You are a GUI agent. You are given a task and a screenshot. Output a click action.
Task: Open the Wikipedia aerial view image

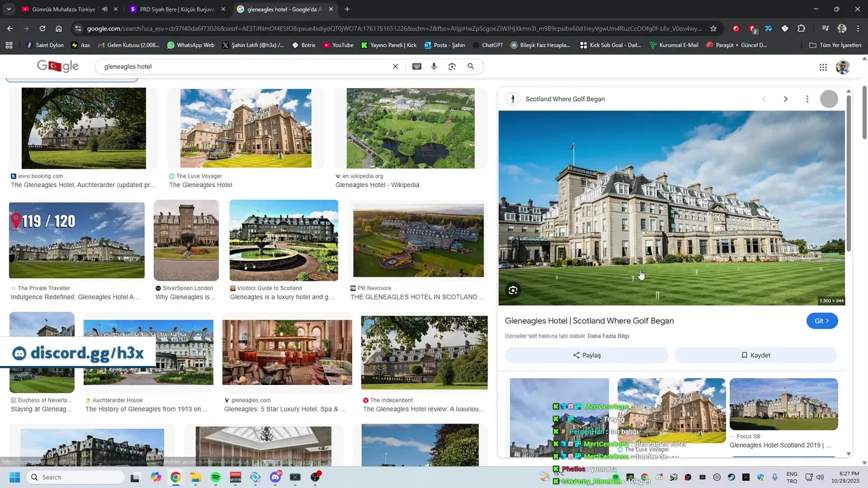(x=410, y=128)
